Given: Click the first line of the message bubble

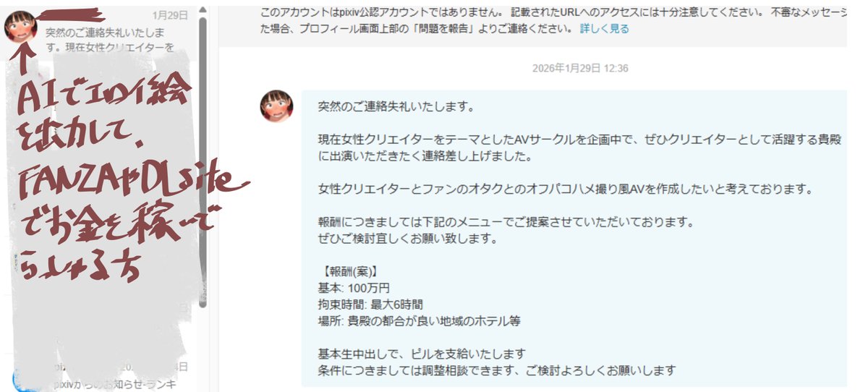Looking at the screenshot, I should coord(396,107).
